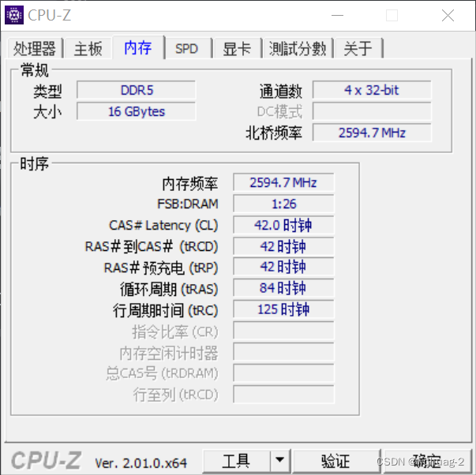Click the 通道数 label
476x475 pixels.
[281, 91]
